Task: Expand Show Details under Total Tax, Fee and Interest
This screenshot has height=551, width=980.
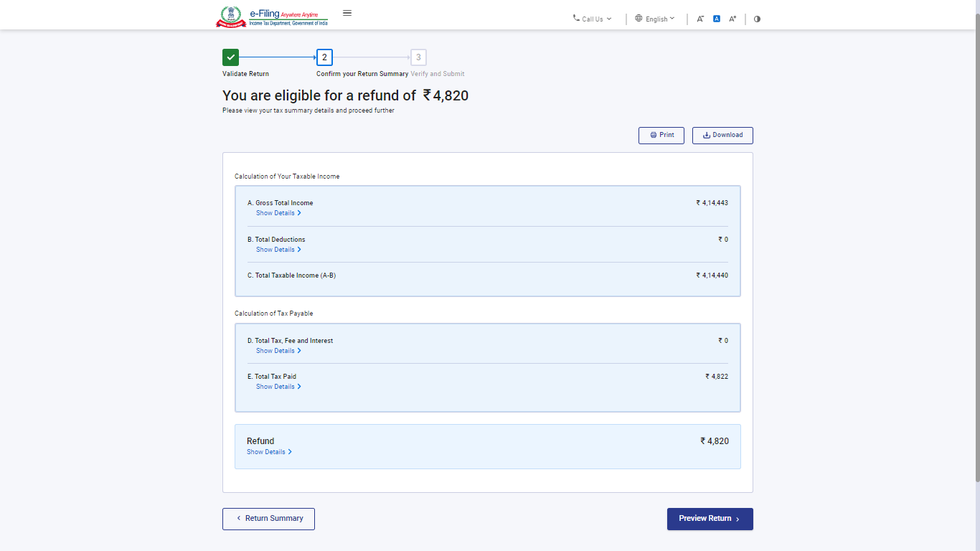Action: pos(278,351)
